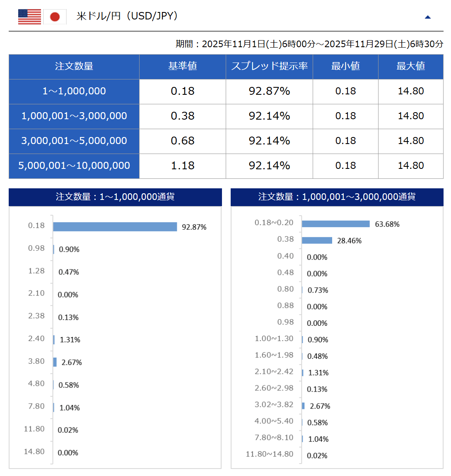451x476 pixels.
Task: Click the 92.87% bar in the left chart
Action: (115, 227)
